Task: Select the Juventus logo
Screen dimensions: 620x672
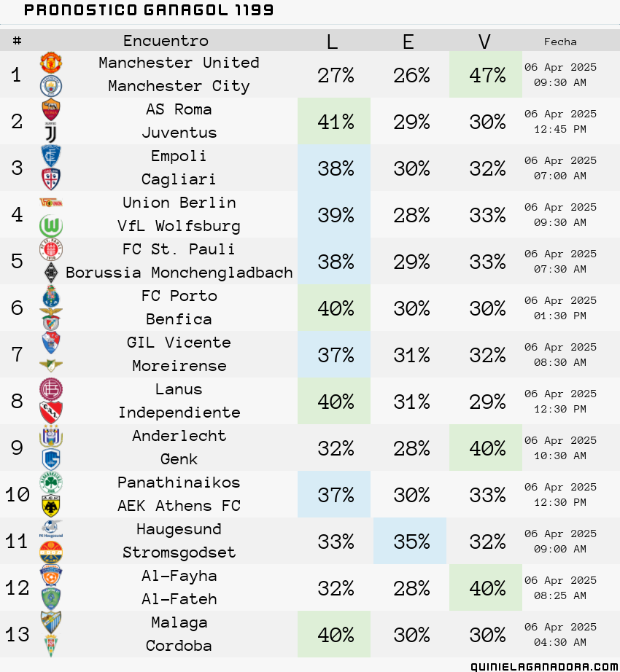Action: 51,133
